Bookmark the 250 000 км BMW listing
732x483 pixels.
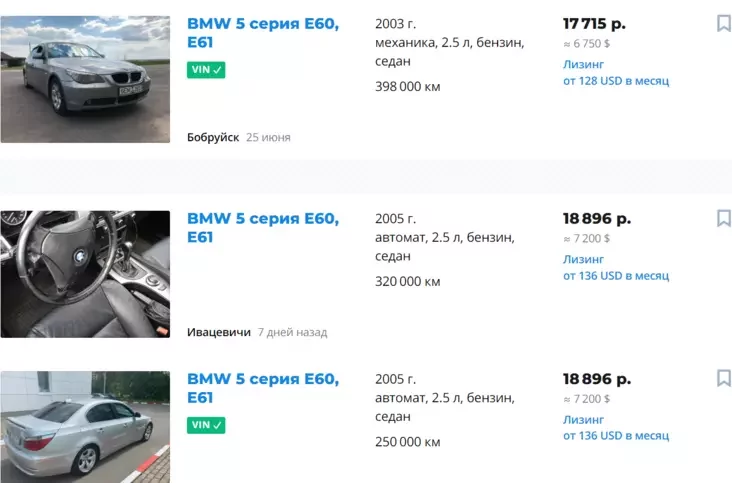pyautogui.click(x=724, y=378)
